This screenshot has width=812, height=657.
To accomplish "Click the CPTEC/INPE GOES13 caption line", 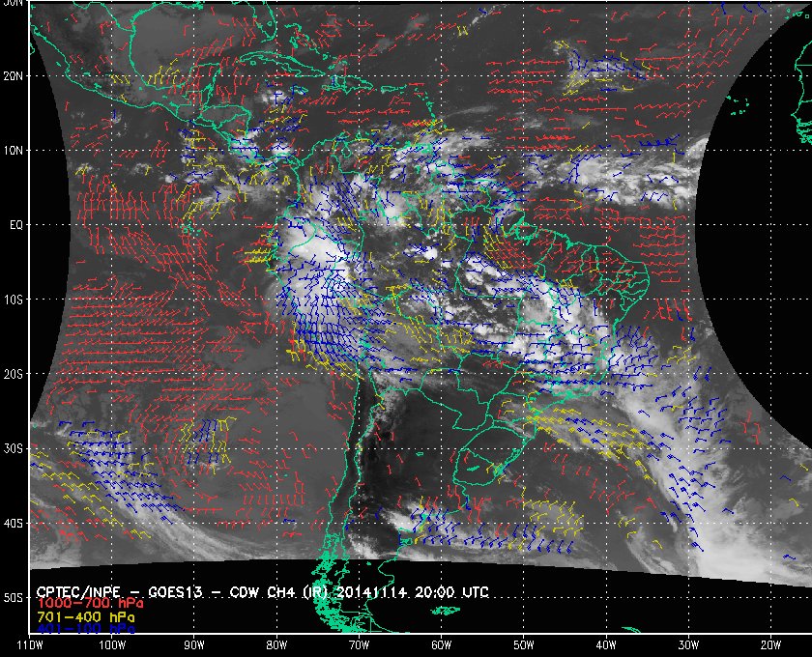I will click(263, 591).
